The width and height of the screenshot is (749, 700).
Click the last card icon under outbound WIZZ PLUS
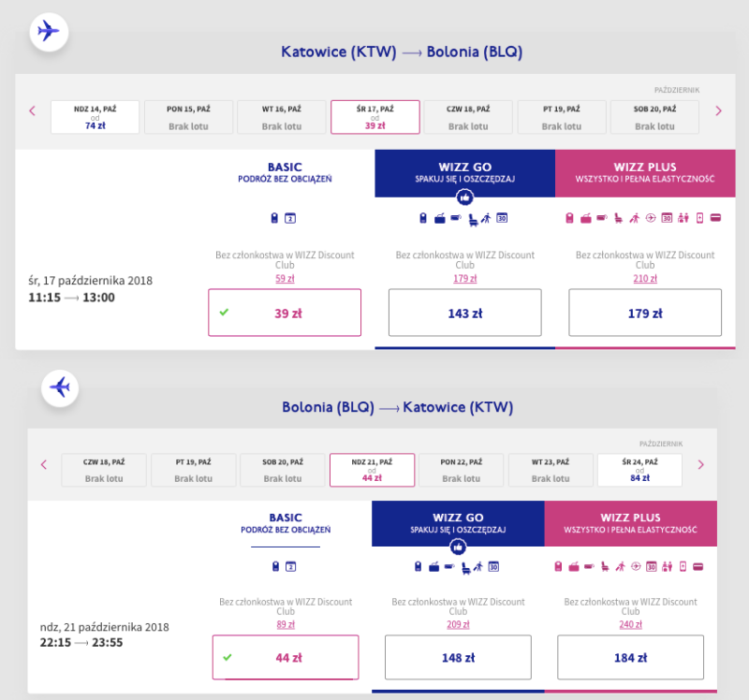click(715, 218)
